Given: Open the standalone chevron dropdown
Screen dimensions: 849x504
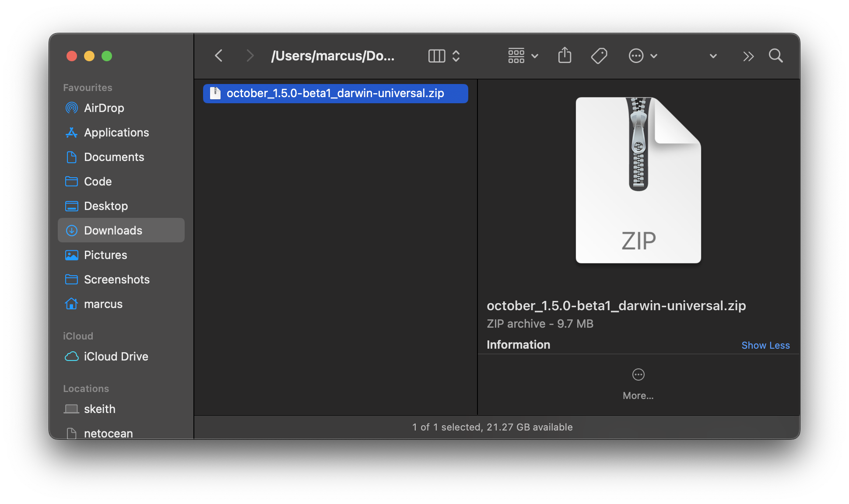Looking at the screenshot, I should click(713, 56).
